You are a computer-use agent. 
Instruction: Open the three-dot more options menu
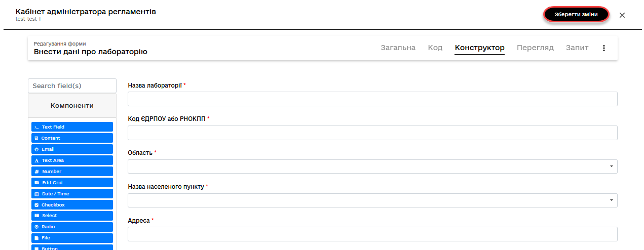pos(603,48)
